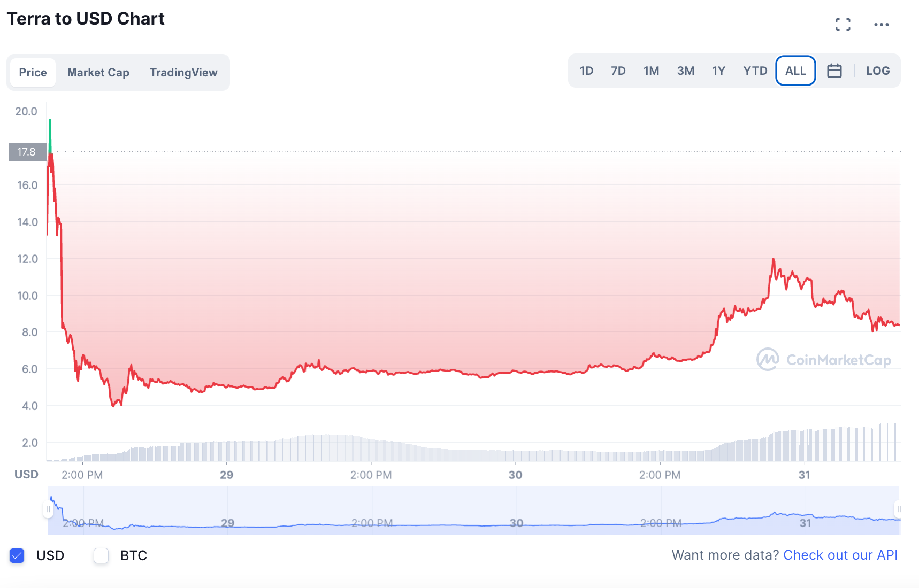Select the YTD time range
This screenshot has height=588, width=919.
click(x=755, y=71)
